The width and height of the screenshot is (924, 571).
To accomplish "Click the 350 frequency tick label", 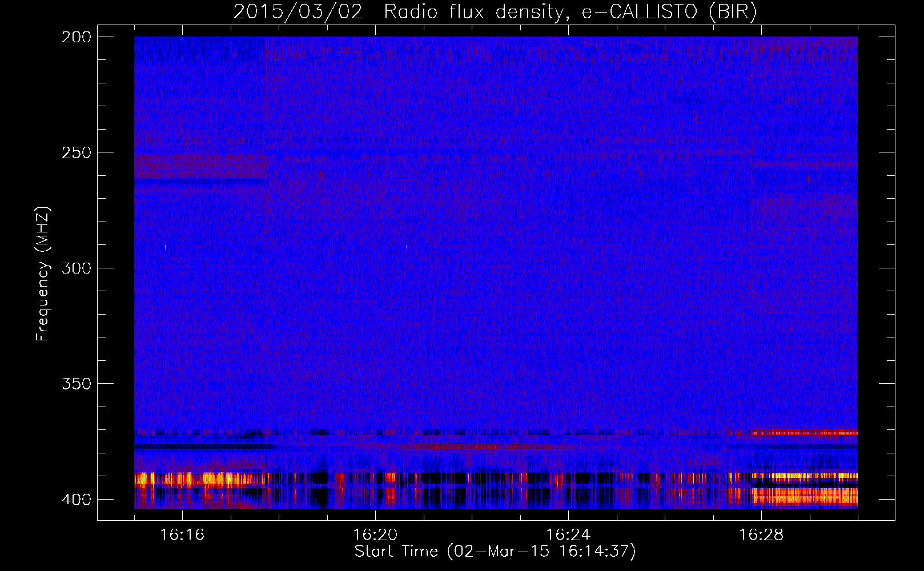I will 77,384.
